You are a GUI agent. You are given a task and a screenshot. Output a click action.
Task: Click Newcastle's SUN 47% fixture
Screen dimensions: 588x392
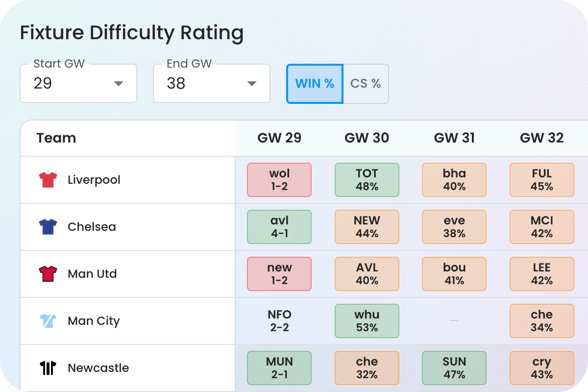[x=454, y=368]
